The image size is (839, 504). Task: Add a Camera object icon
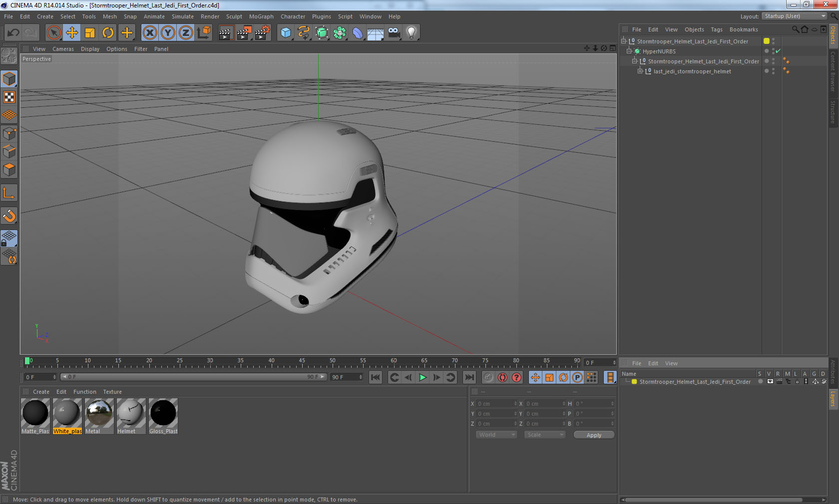394,33
